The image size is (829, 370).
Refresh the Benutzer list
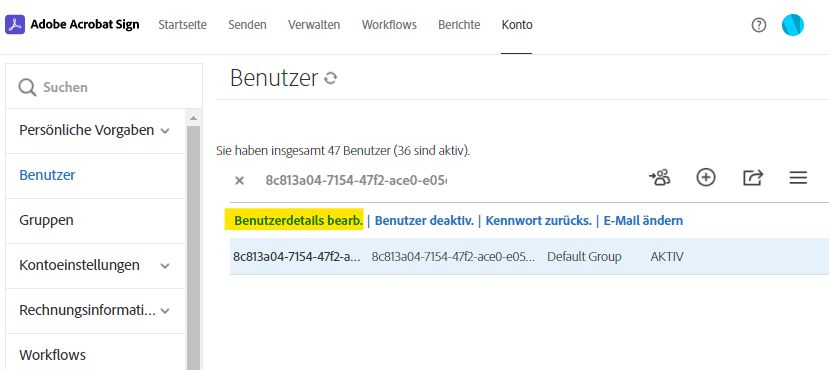pyautogui.click(x=331, y=78)
